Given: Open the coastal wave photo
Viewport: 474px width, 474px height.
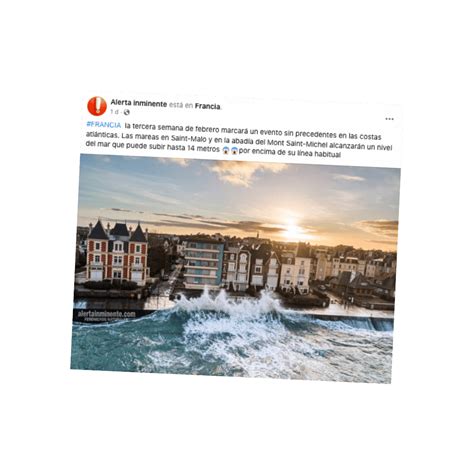Looking at the screenshot, I should [234, 268].
